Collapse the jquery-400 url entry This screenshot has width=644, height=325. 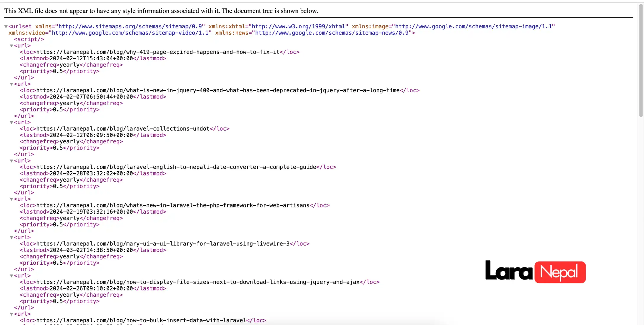tap(11, 84)
